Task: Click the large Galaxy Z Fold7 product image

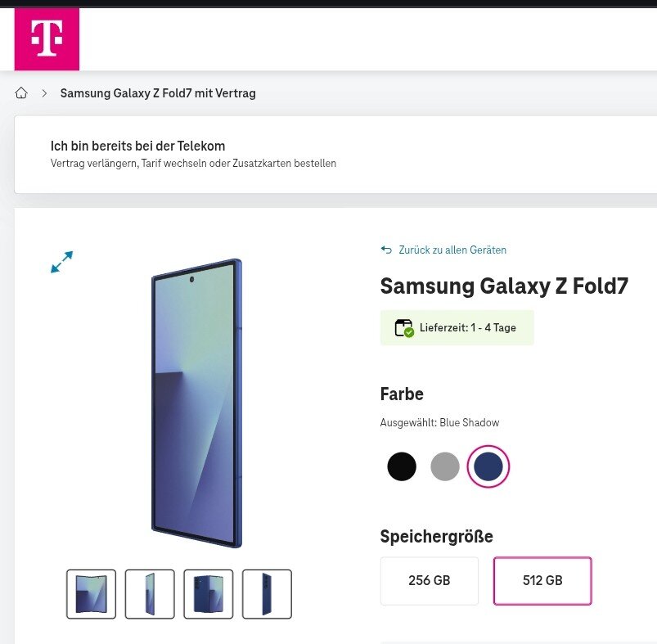Action: 196,403
